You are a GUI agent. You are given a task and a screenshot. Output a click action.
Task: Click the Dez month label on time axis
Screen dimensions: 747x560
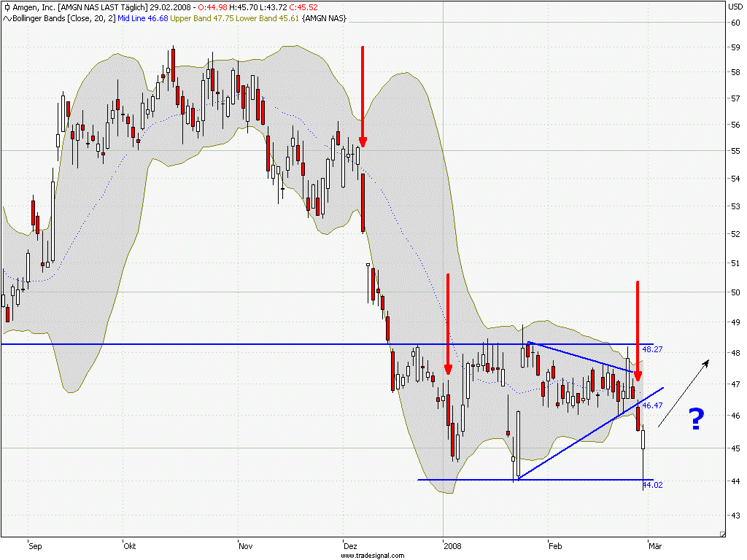(x=350, y=546)
